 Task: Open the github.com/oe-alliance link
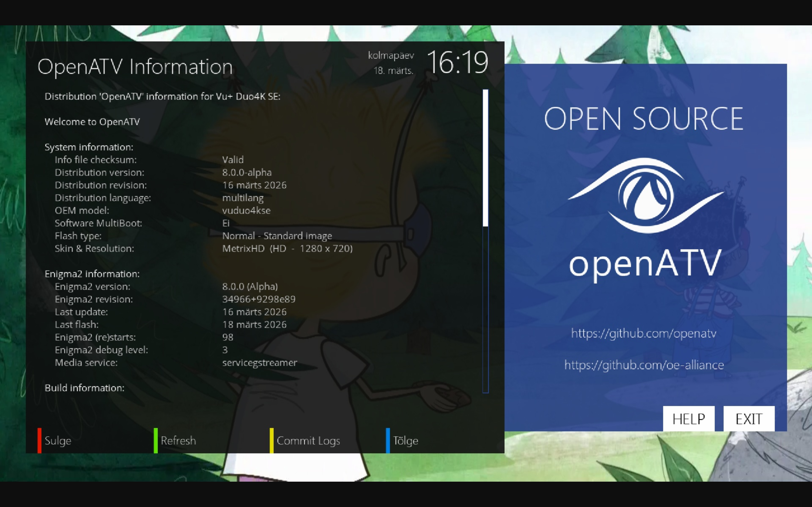click(644, 365)
